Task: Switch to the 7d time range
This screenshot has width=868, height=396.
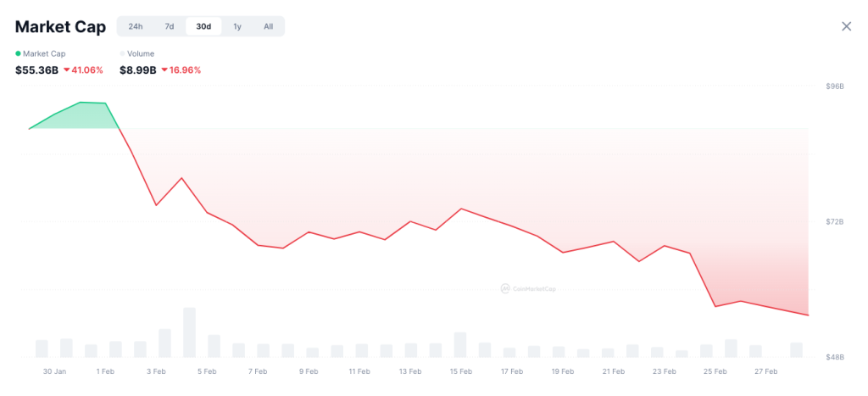Action: [170, 26]
